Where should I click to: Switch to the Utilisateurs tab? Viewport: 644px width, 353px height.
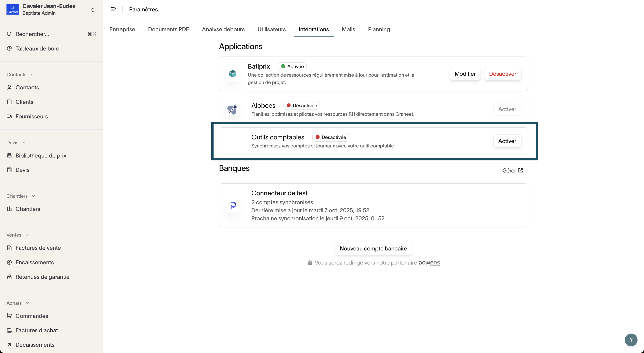pos(271,29)
